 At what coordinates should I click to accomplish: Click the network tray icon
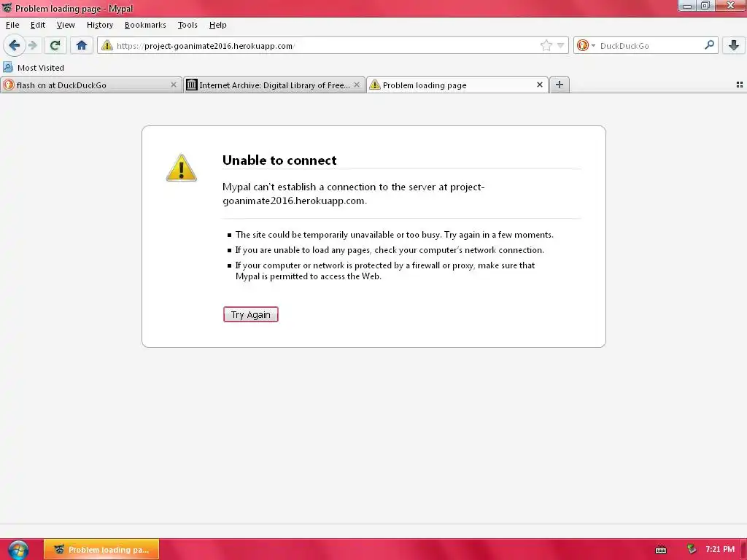click(x=692, y=550)
